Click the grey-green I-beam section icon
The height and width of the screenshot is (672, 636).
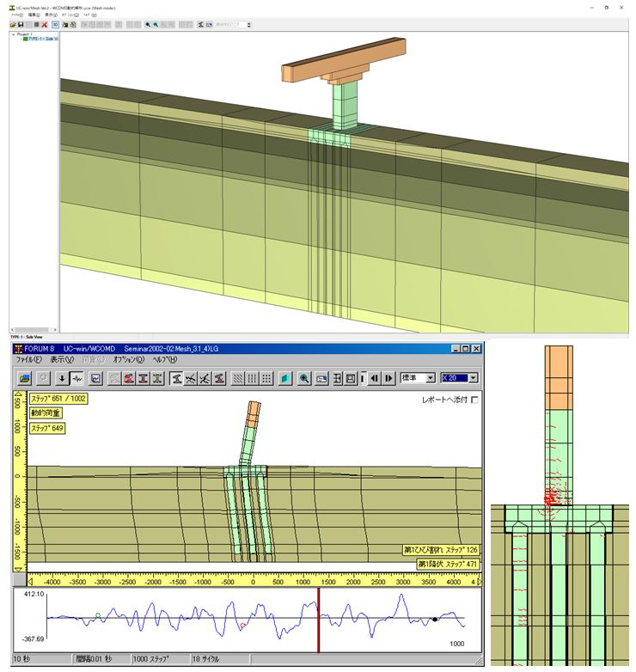pyautogui.click(x=158, y=378)
